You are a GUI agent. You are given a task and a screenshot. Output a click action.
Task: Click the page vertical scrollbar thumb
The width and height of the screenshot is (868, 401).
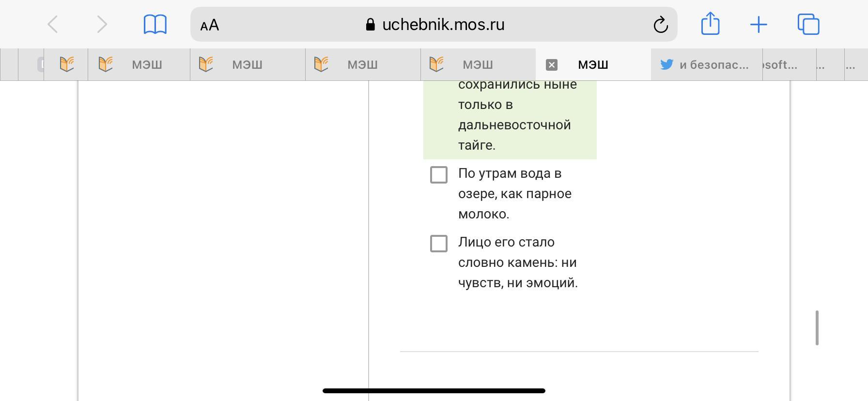(817, 328)
